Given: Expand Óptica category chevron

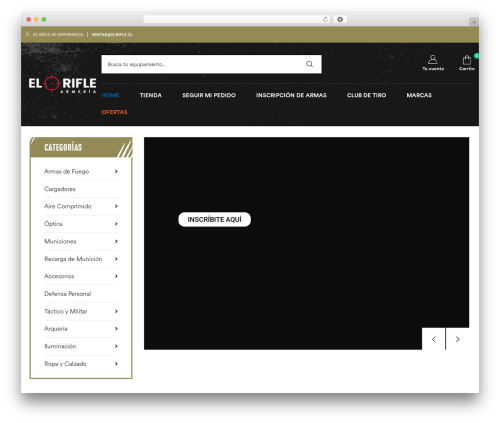Looking at the screenshot, I should tap(116, 224).
